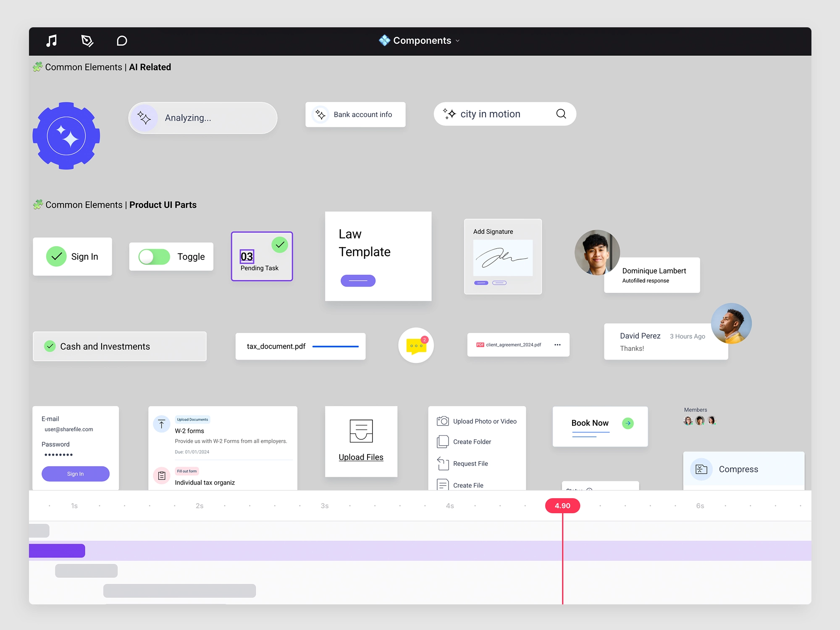Click the search magnifier in city in motion field
Viewport: 840px width, 630px height.
[x=561, y=114]
